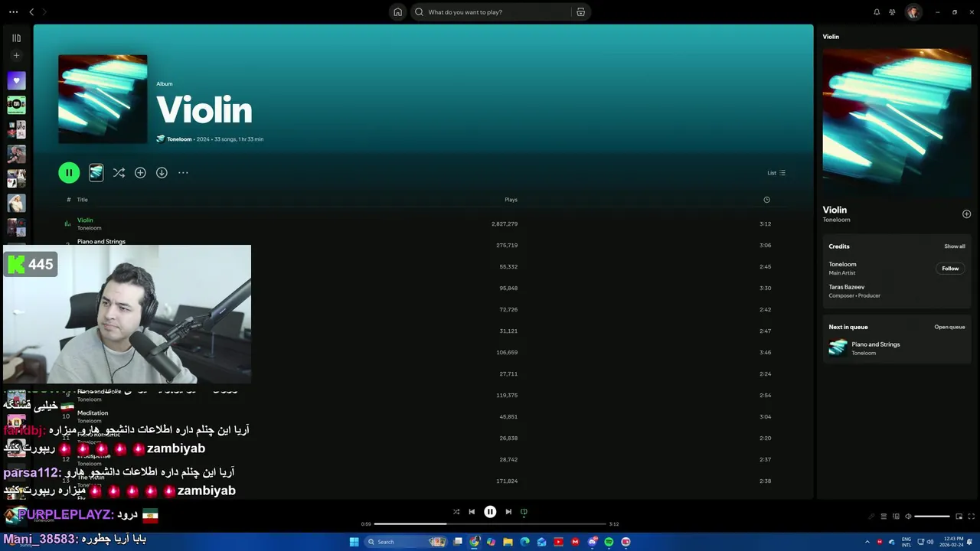Open Liked Songs in sidebar

click(16, 80)
